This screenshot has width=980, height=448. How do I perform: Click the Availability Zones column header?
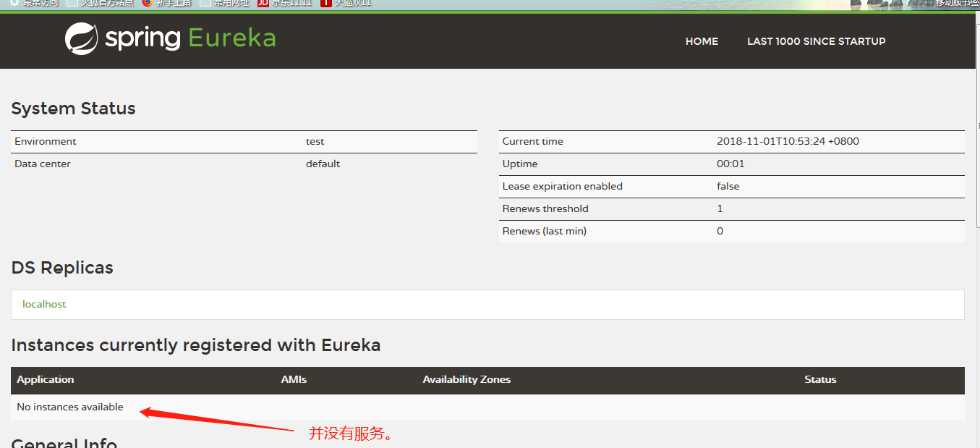tap(466, 379)
